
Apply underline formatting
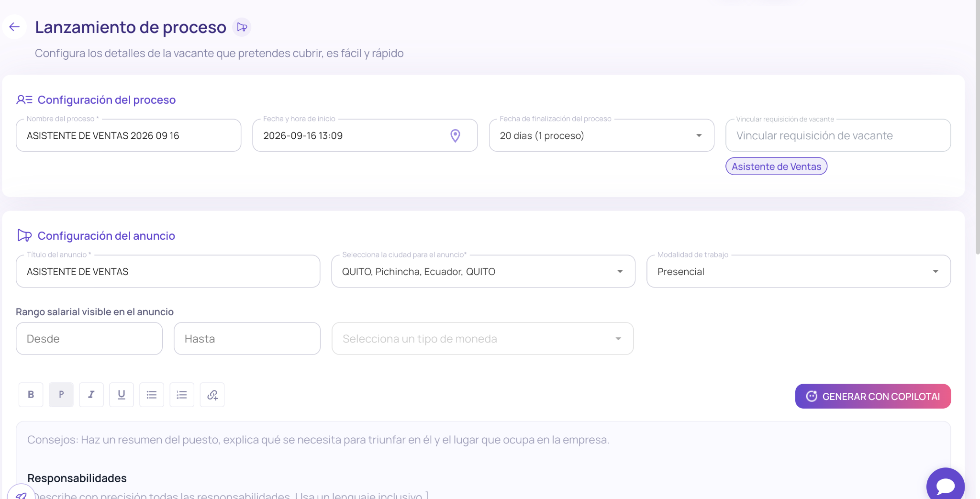click(122, 395)
